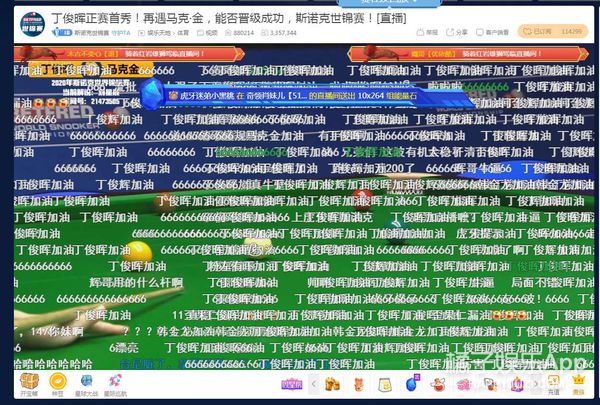The height and width of the screenshot is (405, 600).
Task: Open the 客户端 client link
Action: click(492, 32)
